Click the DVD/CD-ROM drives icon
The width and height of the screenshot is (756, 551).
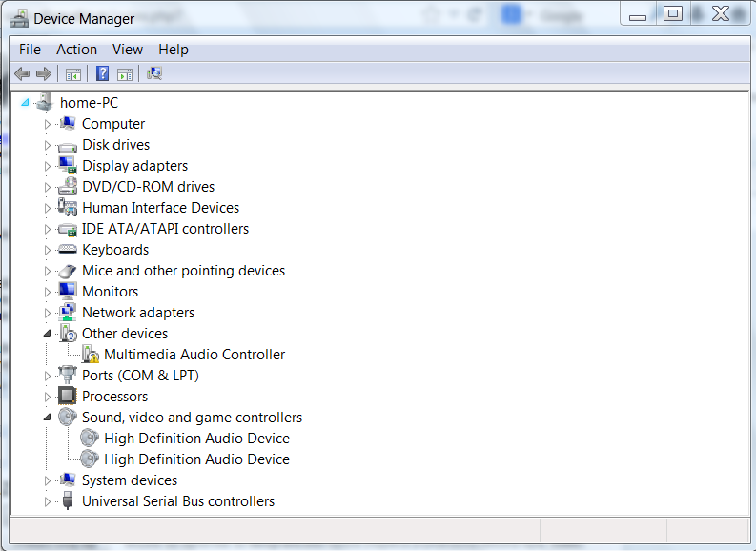(x=68, y=186)
